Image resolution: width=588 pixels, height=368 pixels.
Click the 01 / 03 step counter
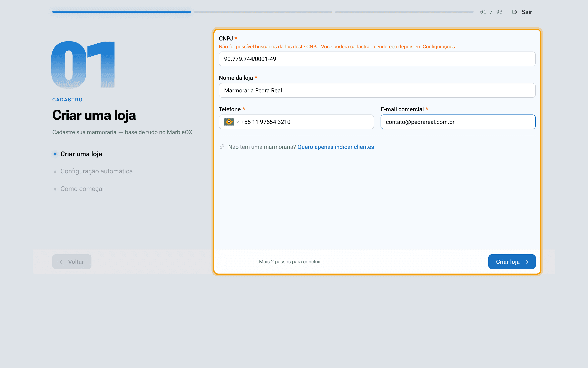coord(491,12)
